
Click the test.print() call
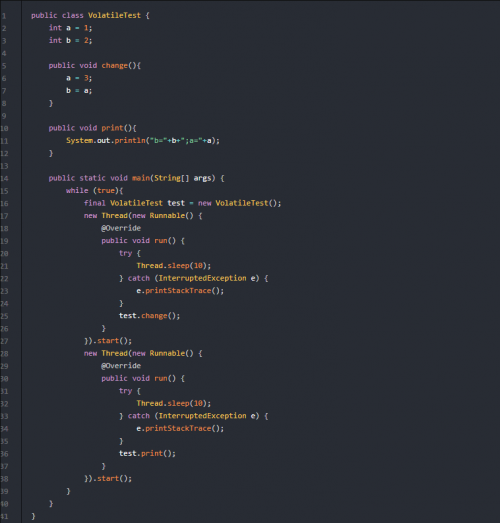pyautogui.click(x=147, y=453)
